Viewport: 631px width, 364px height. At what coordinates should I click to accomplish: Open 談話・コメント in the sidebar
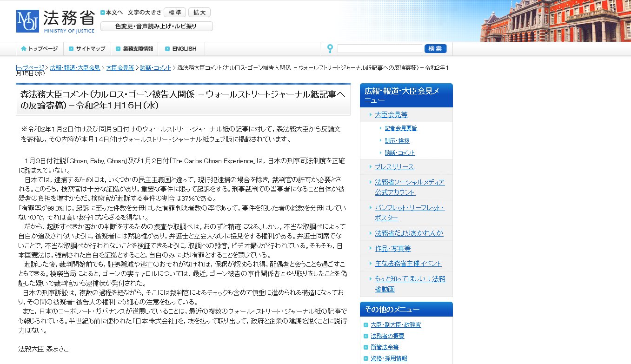pos(400,152)
